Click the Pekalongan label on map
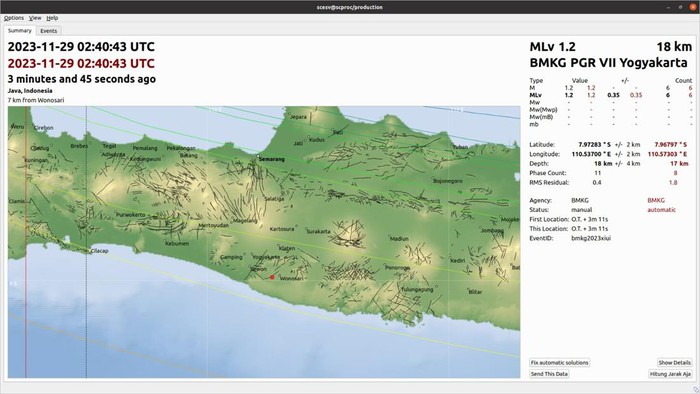 point(181,148)
